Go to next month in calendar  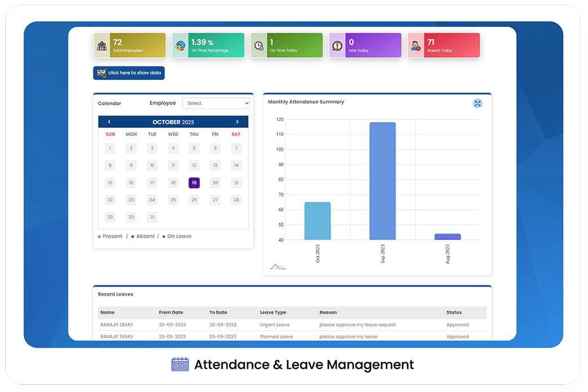[237, 122]
